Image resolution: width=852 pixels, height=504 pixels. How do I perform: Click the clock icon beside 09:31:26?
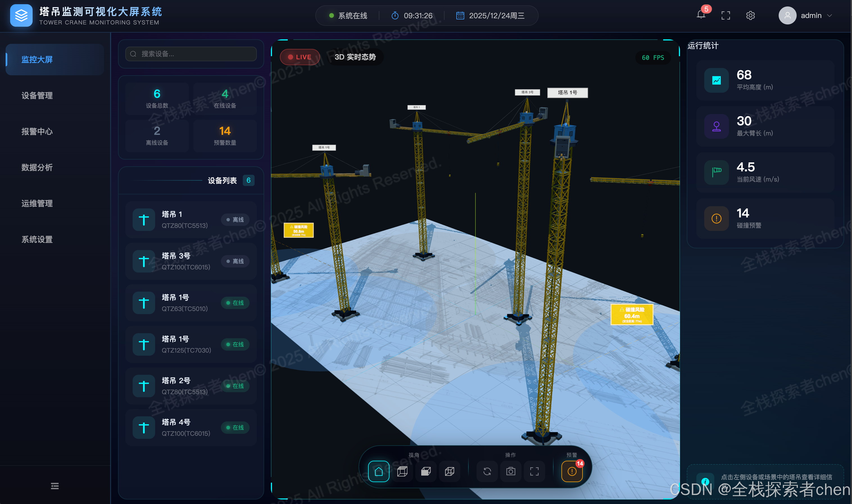click(x=395, y=16)
